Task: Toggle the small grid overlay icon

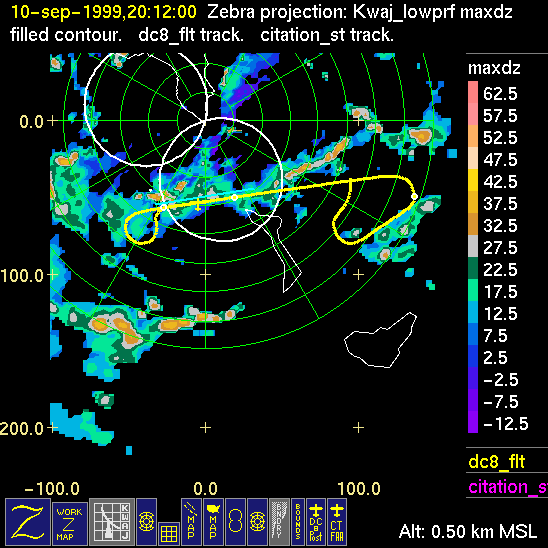Action: pyautogui.click(x=169, y=534)
